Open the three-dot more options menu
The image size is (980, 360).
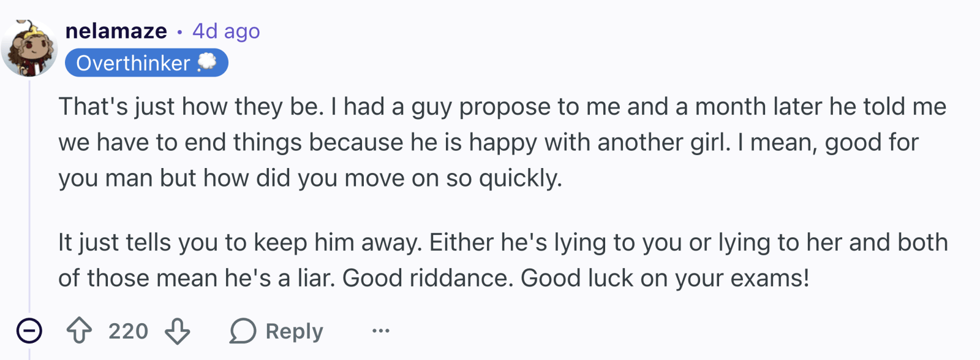point(381,331)
